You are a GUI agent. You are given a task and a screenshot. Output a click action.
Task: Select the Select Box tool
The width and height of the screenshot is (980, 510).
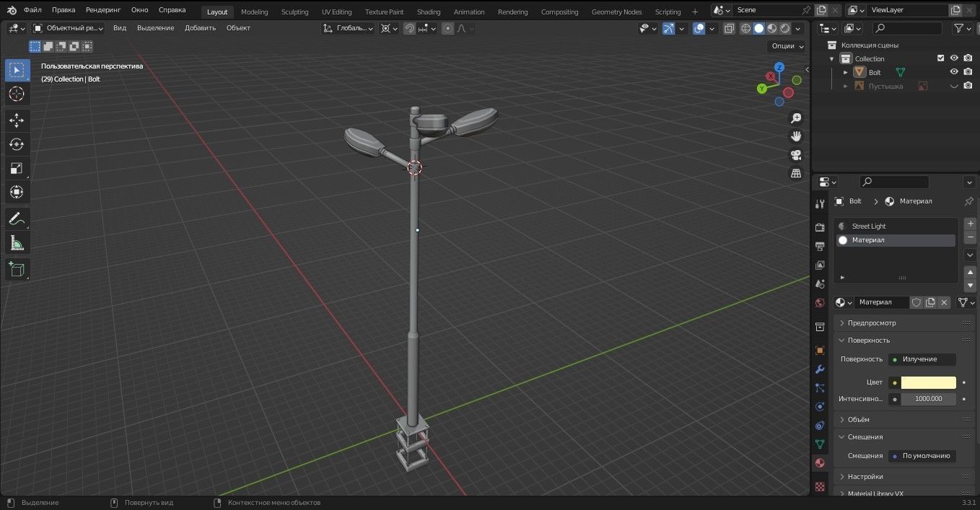pos(17,70)
